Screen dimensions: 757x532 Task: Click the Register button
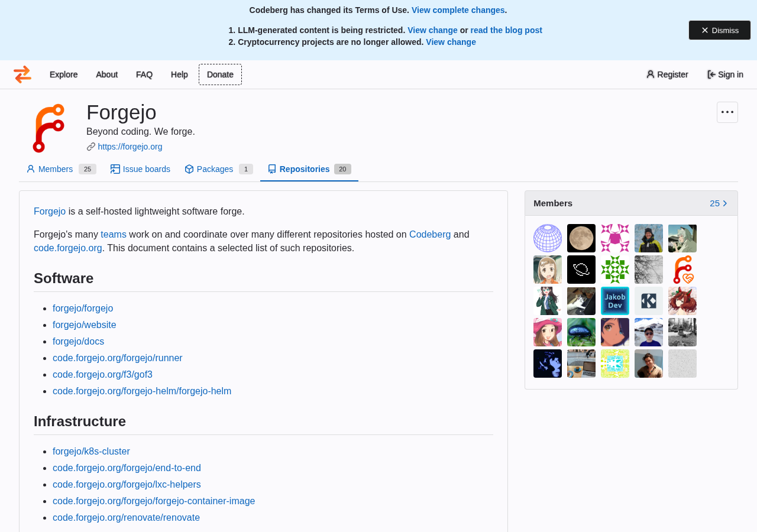coord(667,74)
